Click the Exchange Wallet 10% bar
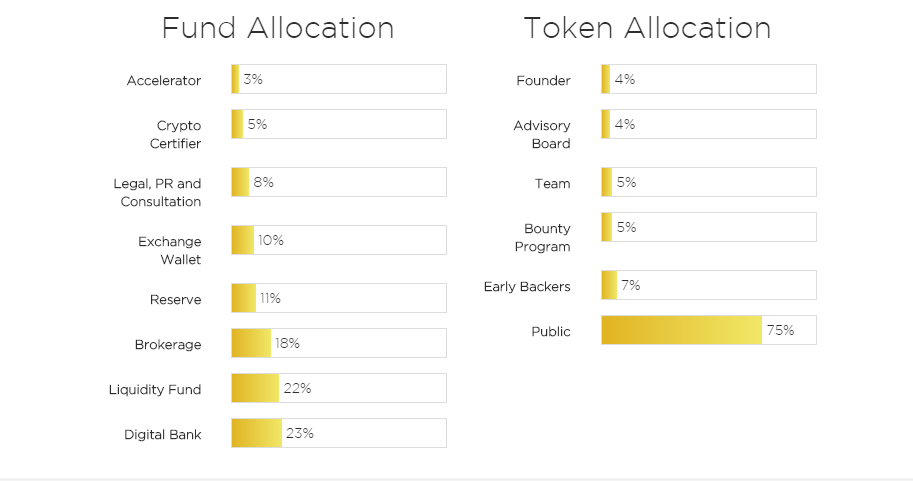 pyautogui.click(x=338, y=240)
